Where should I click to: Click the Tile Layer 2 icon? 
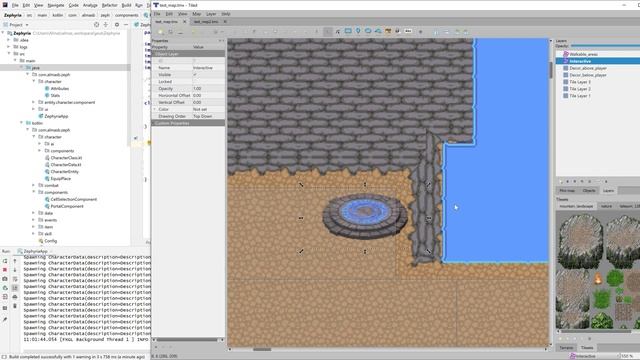point(566,89)
